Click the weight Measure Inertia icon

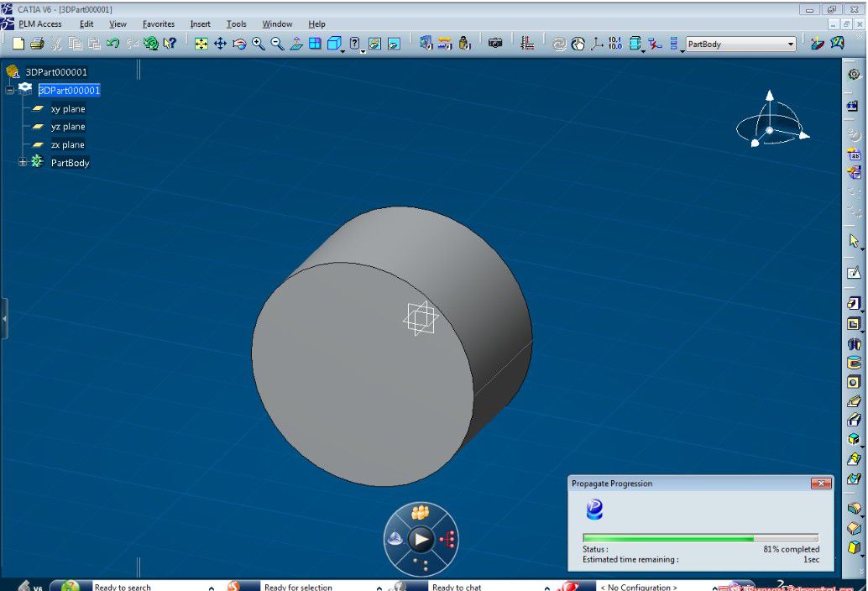[x=464, y=43]
